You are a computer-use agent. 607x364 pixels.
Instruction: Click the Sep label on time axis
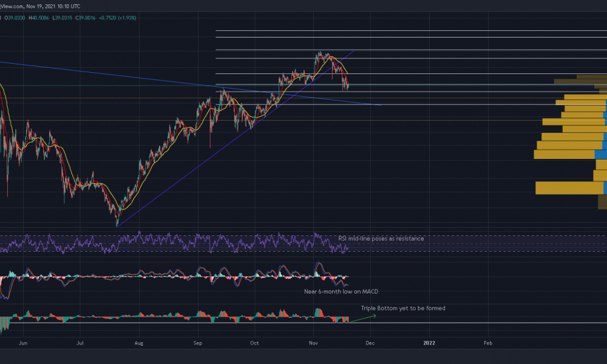pyautogui.click(x=198, y=343)
